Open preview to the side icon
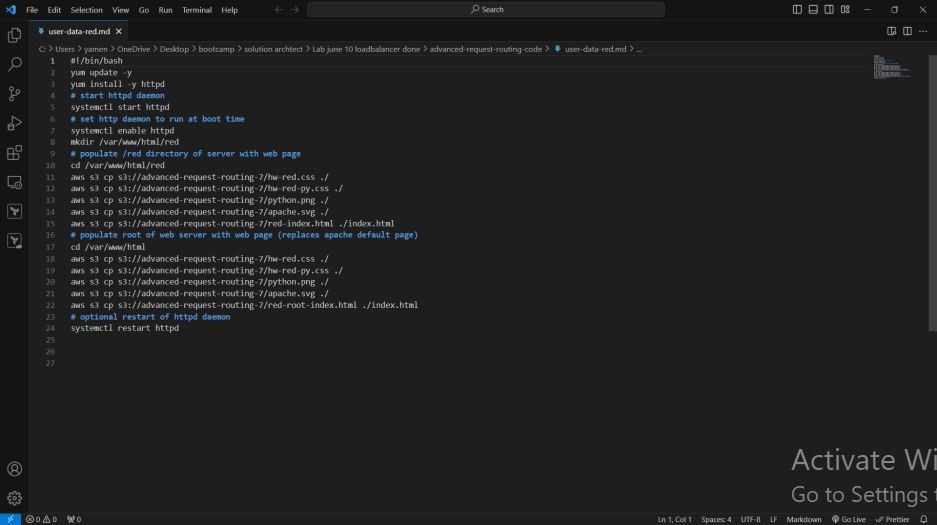The image size is (937, 525). [x=892, y=31]
